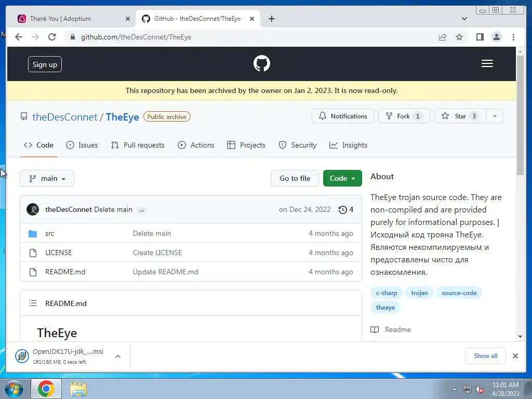Star the repository
532x399 pixels.
click(460, 116)
